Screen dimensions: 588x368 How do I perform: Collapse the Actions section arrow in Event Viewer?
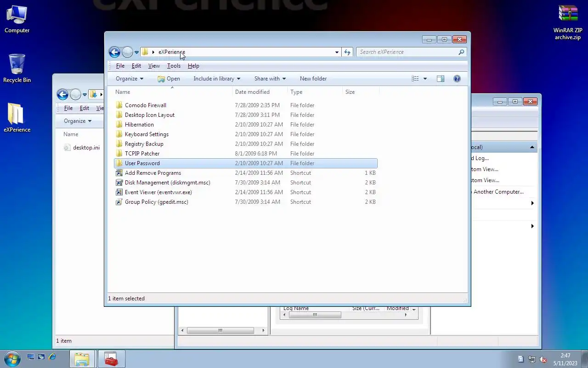click(x=532, y=147)
